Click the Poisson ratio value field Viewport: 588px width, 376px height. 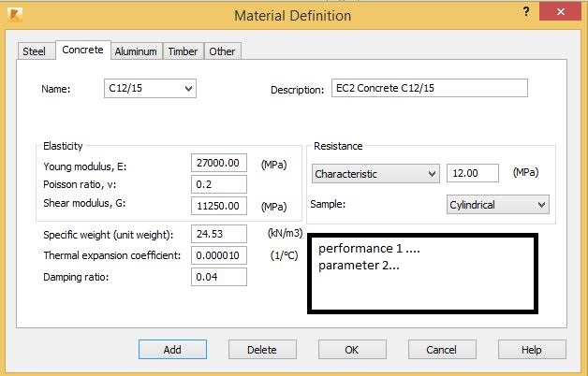(219, 184)
